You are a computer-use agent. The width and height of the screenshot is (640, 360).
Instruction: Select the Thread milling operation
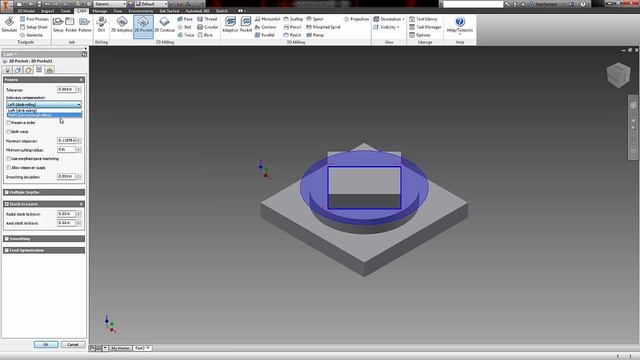click(207, 19)
